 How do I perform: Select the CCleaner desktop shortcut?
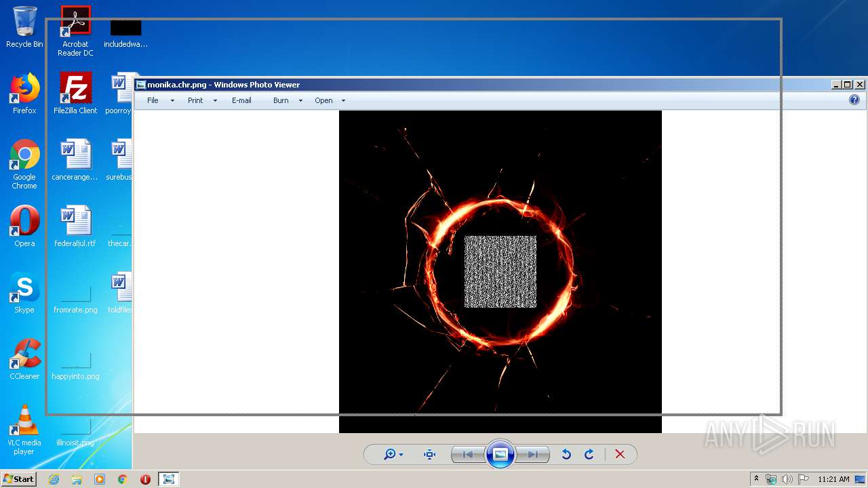24,360
